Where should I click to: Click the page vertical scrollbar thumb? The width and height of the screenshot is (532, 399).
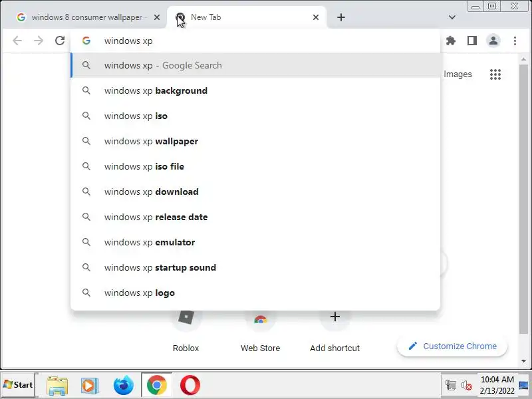point(523,198)
